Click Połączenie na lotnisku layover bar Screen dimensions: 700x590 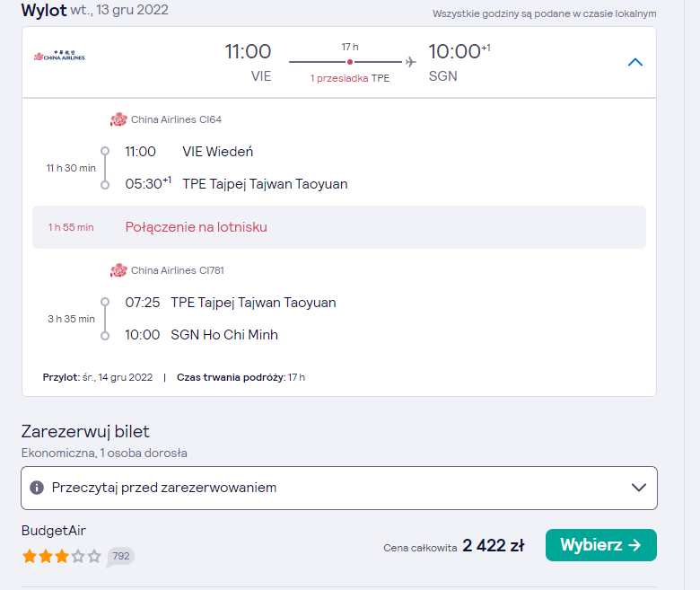(339, 227)
